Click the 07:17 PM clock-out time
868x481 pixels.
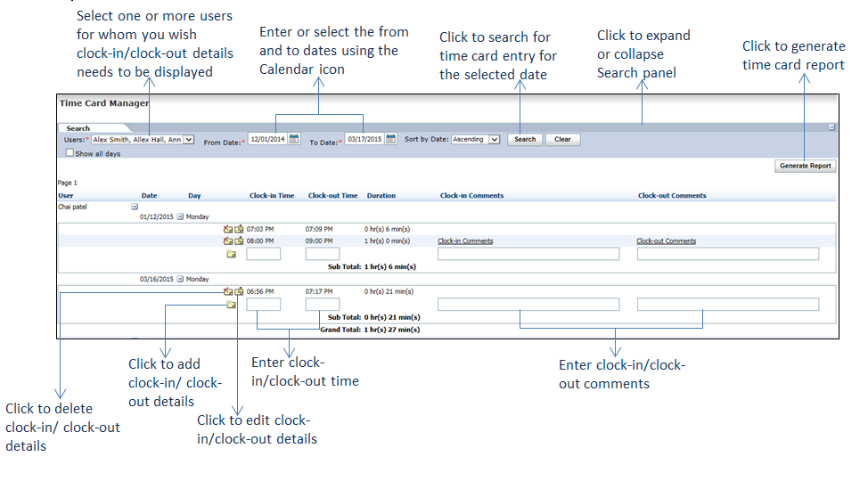pyautogui.click(x=319, y=291)
